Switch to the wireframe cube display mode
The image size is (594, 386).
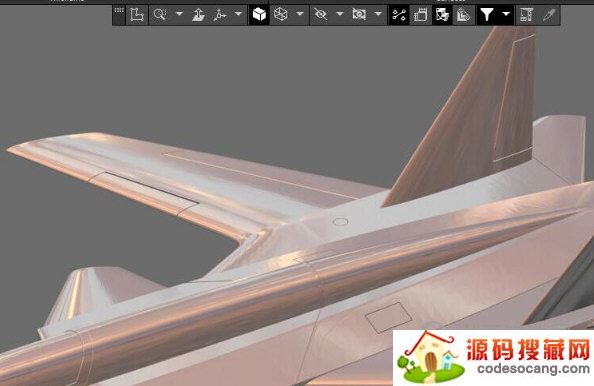pos(281,15)
